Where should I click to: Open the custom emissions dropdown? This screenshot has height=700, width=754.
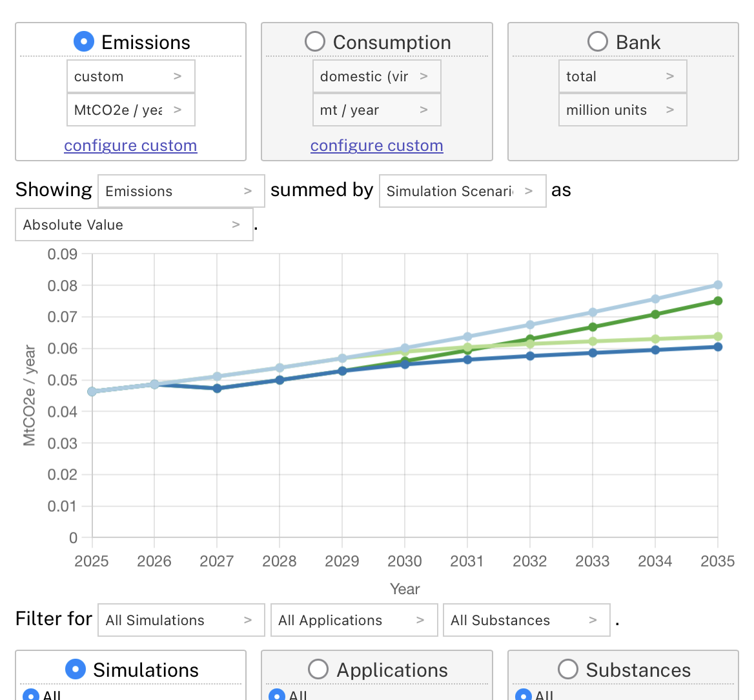coord(130,75)
